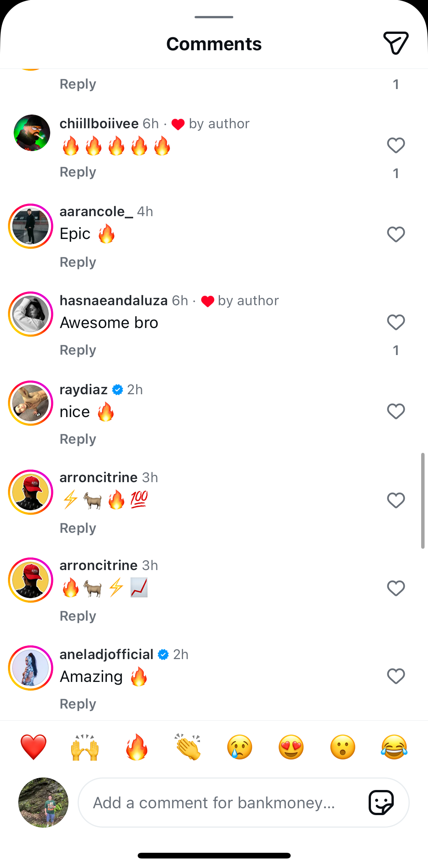Insert the red heart quick emoji
428x868 pixels.
33,747
